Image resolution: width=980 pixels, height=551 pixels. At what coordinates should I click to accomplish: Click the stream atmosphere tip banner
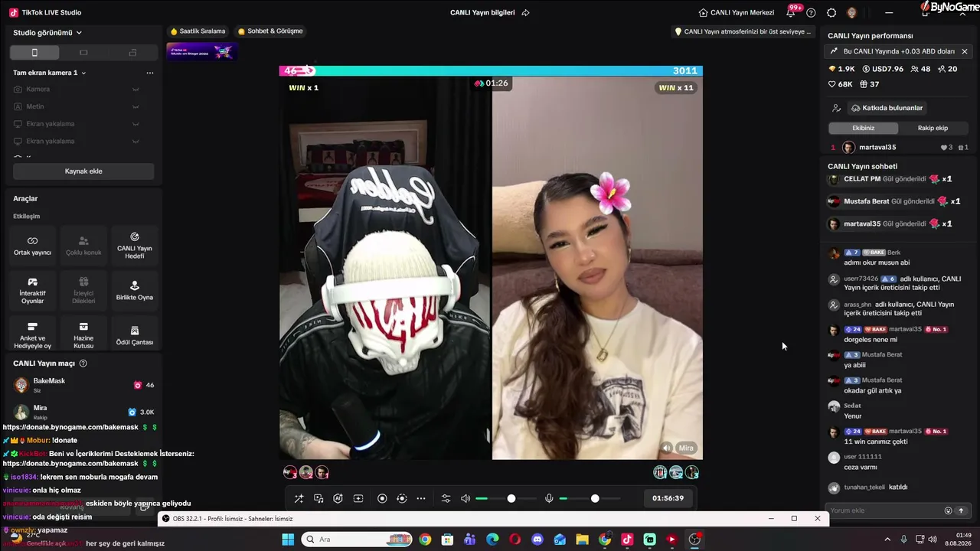(743, 31)
